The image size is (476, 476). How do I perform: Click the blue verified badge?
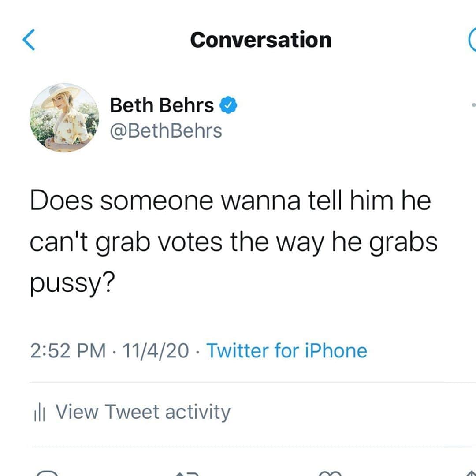(x=228, y=105)
